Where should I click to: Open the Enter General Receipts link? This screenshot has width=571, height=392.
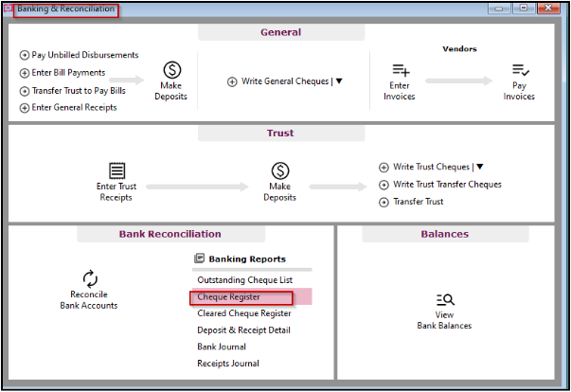(74, 107)
